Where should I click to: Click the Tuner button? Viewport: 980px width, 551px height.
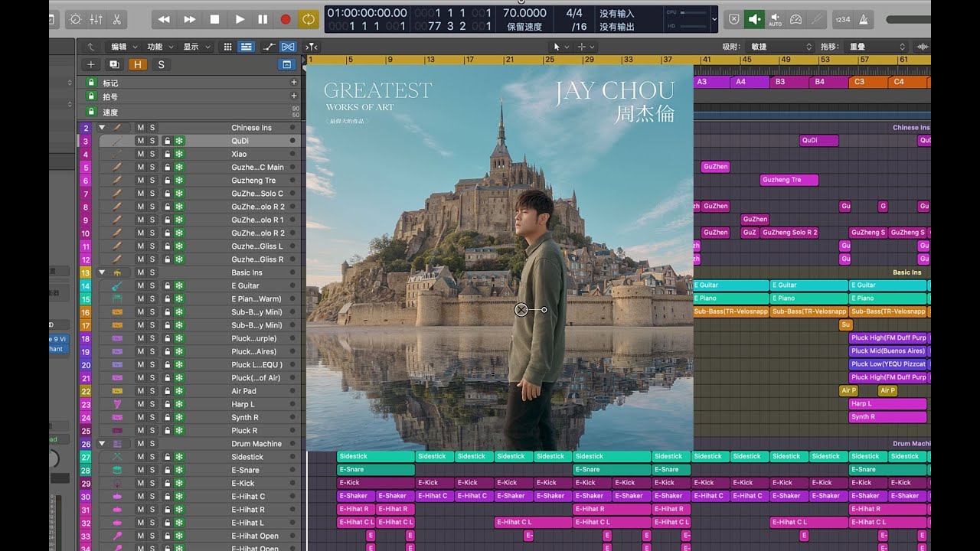(818, 19)
